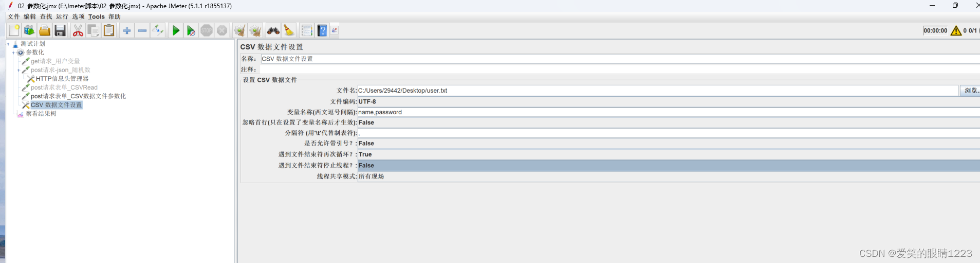
Task: Collapse the post请求-json_随机数 node
Action: [x=19, y=70]
